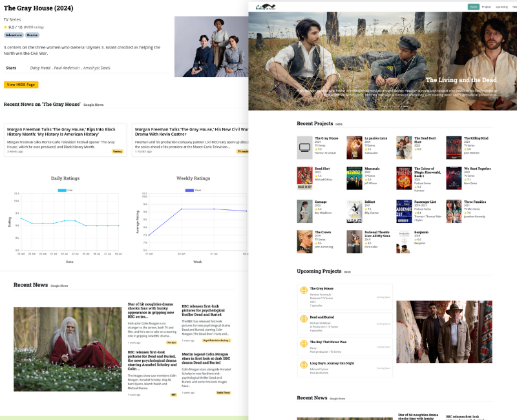The width and height of the screenshot is (517, 420).
Task: Open the Upcoming nav item
Action: (501, 6)
